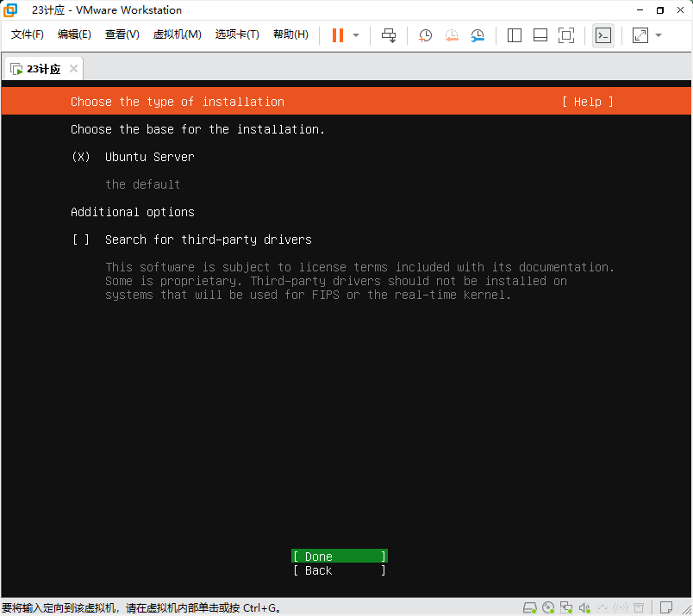Screen dimensions: 693x616
Task: Confirm with the Done button
Action: coord(340,557)
